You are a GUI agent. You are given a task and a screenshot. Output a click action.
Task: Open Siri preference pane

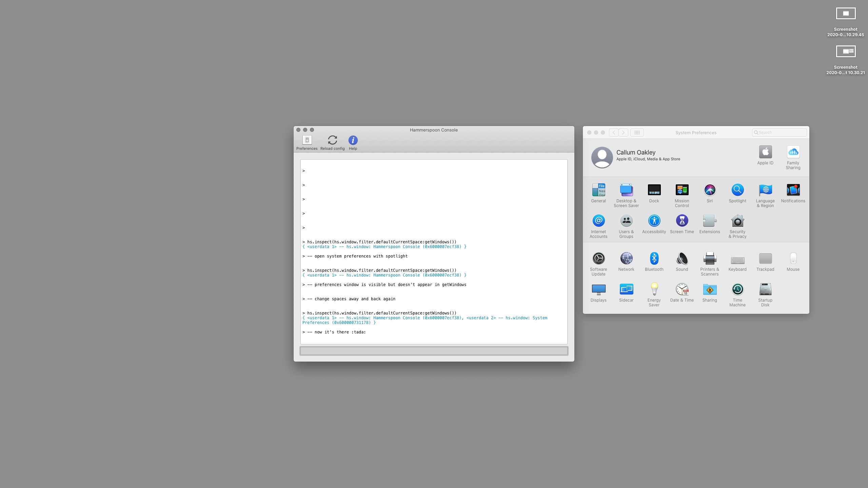tap(710, 190)
